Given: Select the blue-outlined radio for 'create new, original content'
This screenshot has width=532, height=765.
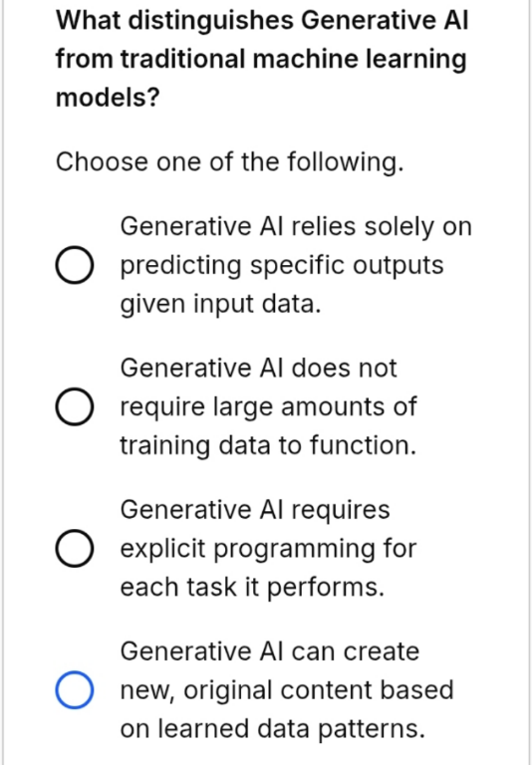Looking at the screenshot, I should pyautogui.click(x=74, y=690).
